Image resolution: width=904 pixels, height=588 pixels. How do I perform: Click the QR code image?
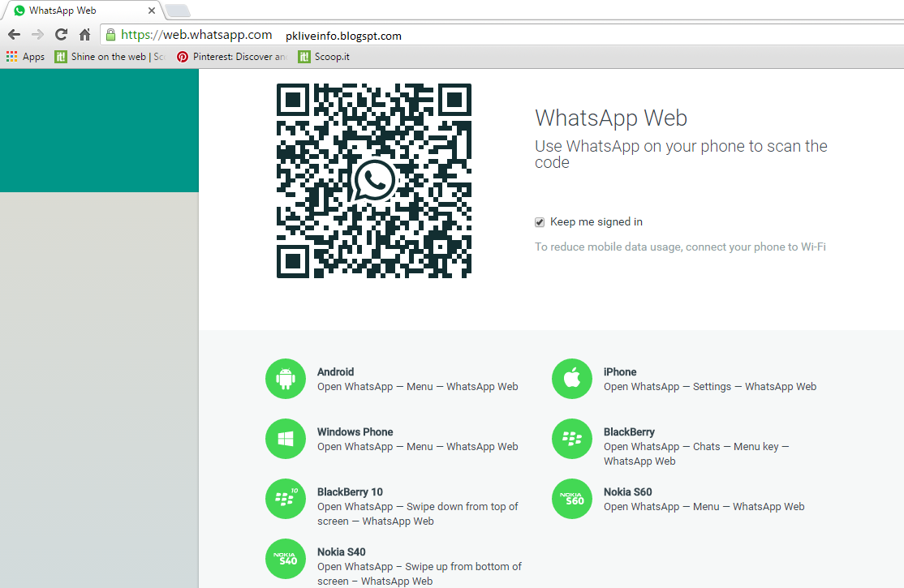pyautogui.click(x=374, y=180)
